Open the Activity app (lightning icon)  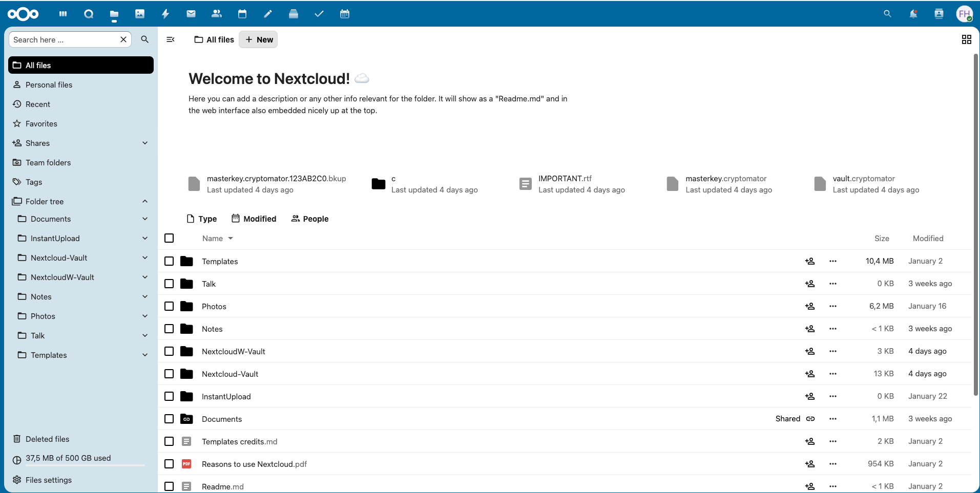(165, 14)
